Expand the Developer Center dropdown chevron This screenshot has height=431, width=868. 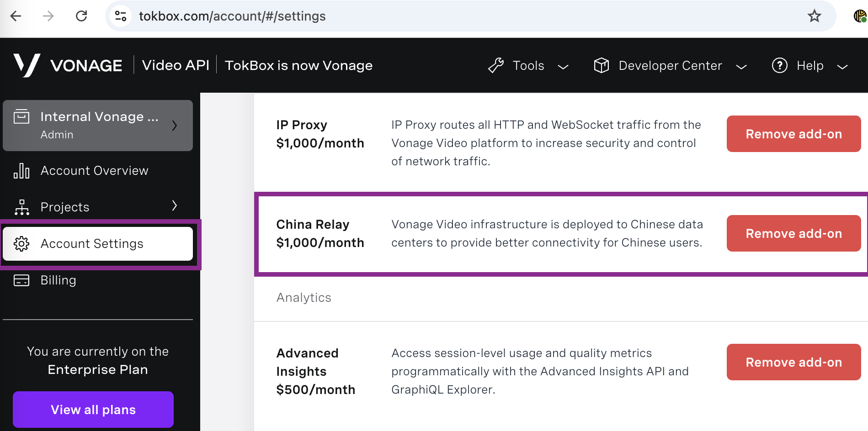741,67
